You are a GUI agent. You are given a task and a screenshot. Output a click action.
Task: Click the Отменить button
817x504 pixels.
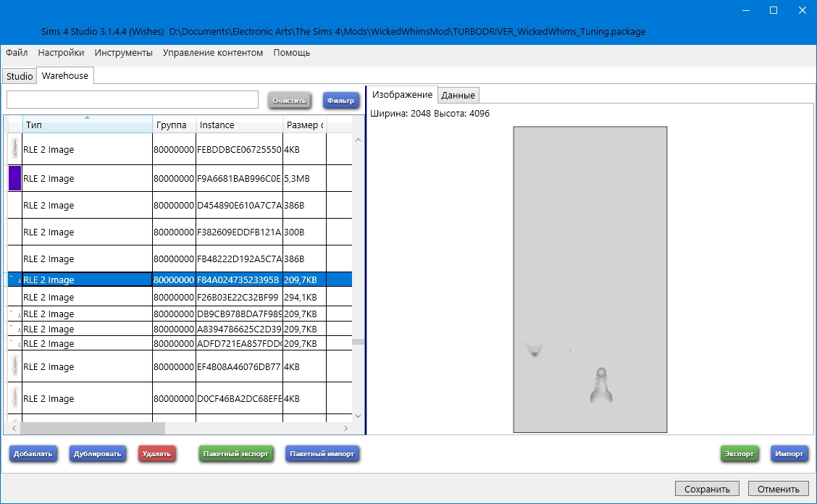[x=779, y=489]
